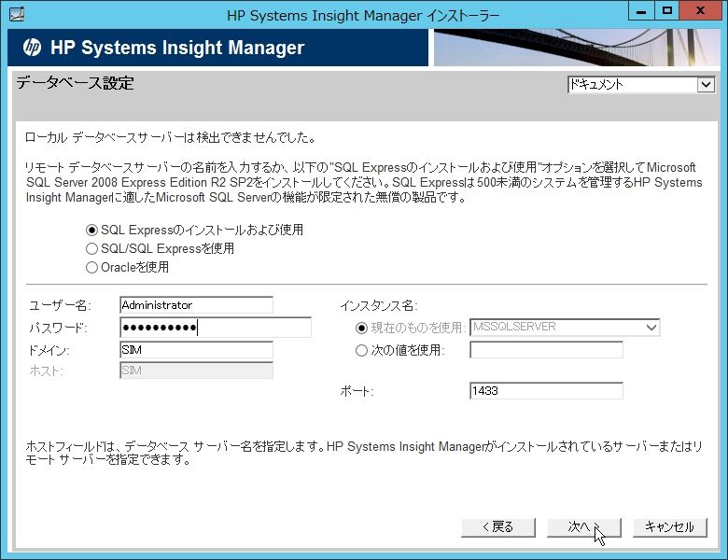Close the installer window
This screenshot has width=728, height=560.
point(700,11)
